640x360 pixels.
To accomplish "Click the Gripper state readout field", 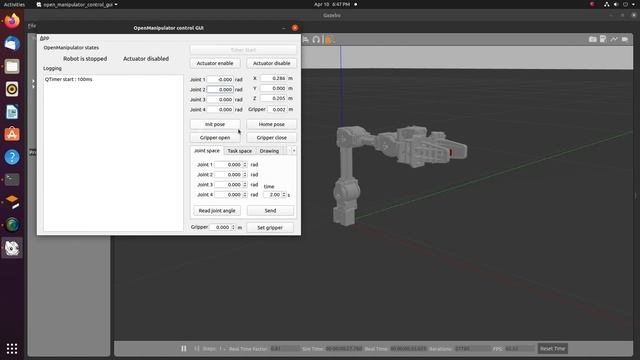I will pos(277,109).
